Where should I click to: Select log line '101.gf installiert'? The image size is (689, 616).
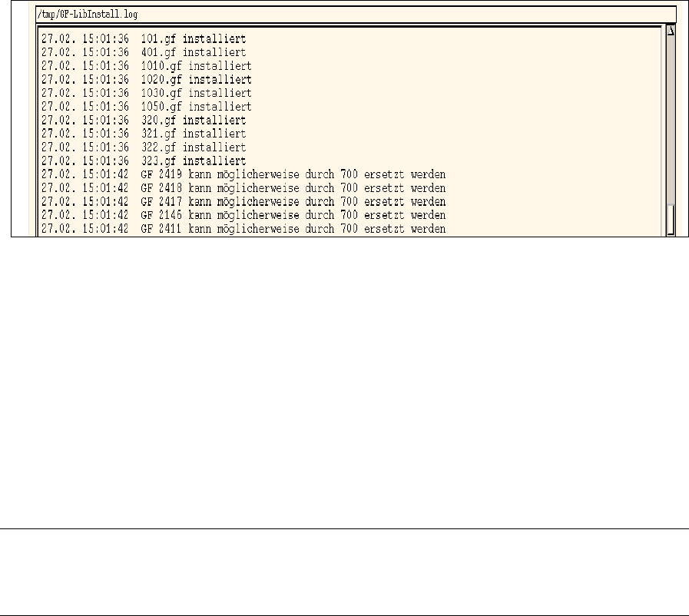click(x=144, y=39)
